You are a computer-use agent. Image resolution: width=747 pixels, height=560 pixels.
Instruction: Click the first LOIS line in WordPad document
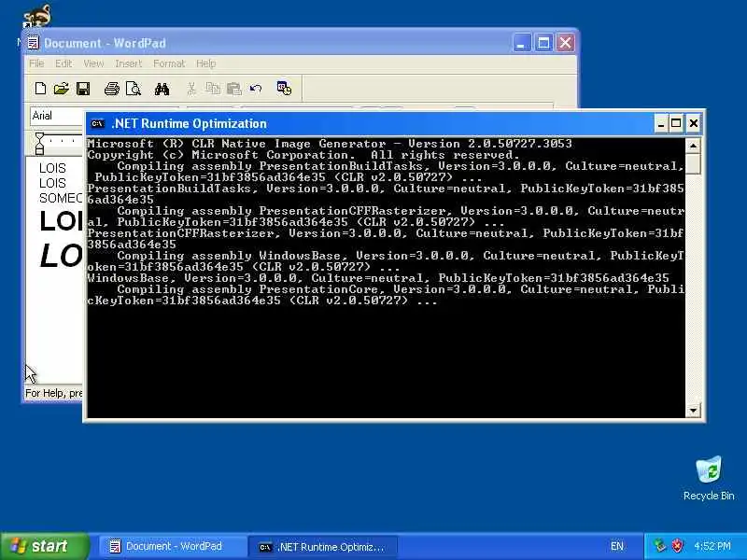click(52, 168)
